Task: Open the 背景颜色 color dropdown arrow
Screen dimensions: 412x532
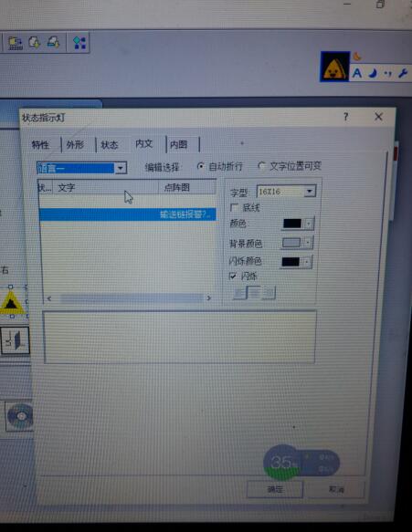Action: pyautogui.click(x=307, y=243)
